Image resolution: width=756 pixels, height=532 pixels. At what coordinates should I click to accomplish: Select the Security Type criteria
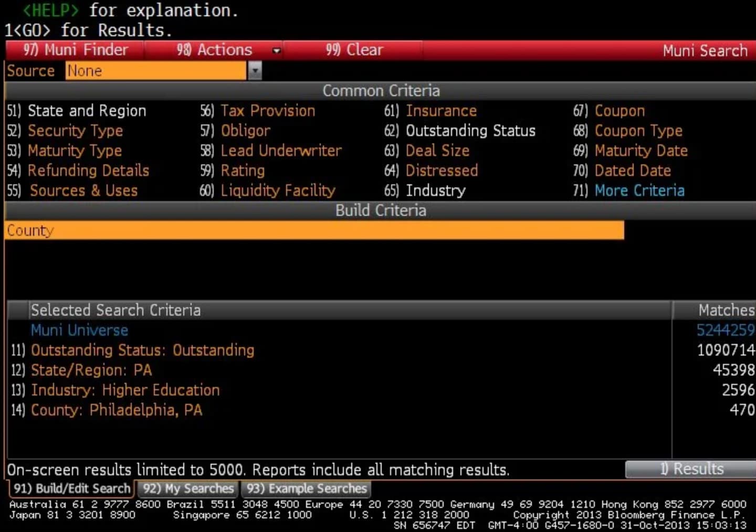(75, 131)
